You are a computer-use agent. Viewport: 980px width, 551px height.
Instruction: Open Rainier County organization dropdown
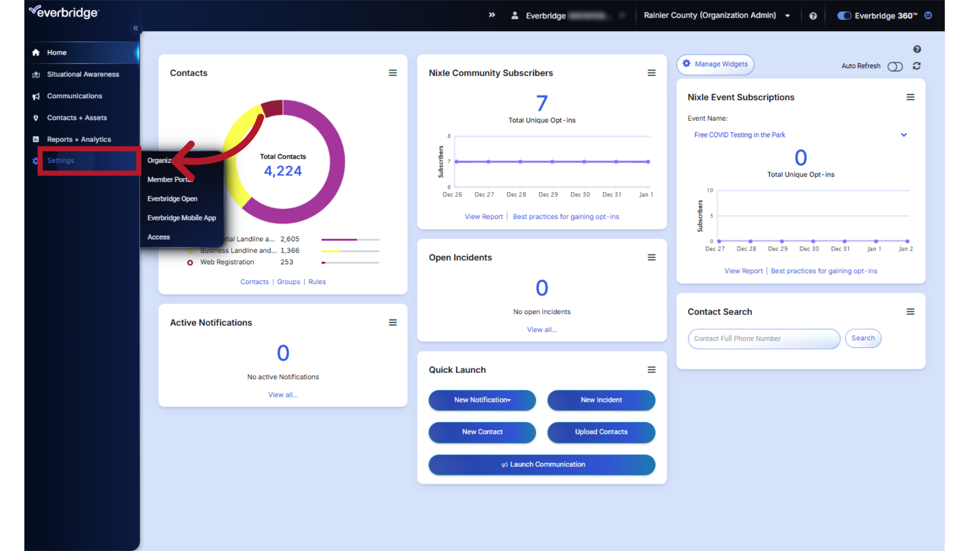pyautogui.click(x=717, y=15)
